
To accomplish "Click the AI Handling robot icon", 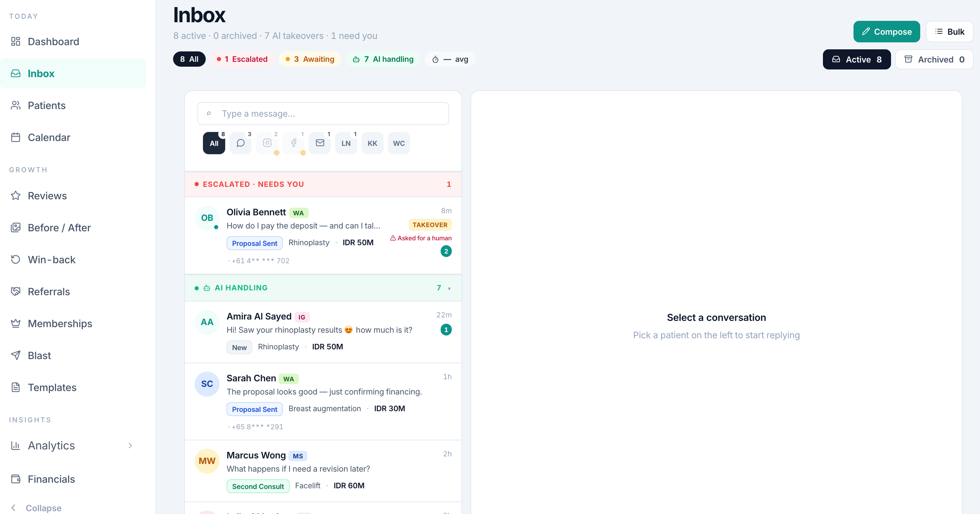I will click(x=206, y=288).
